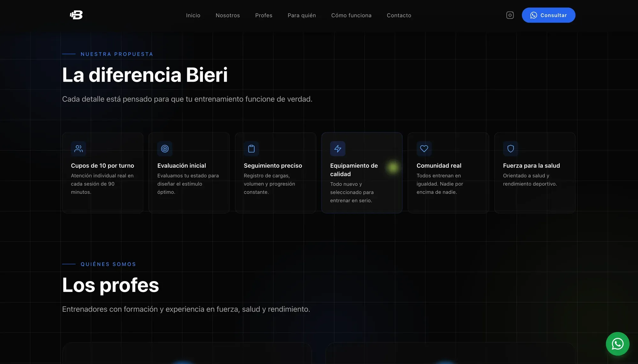
Task: Click the 'NUESTRA PROPUESTA' label
Action: tap(117, 54)
